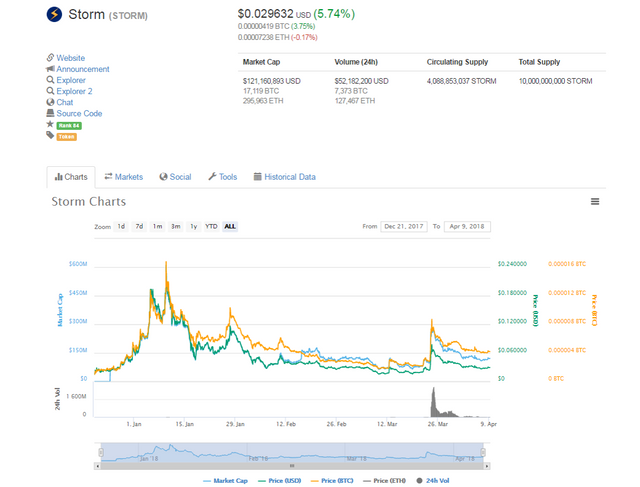The width and height of the screenshot is (640, 487).
Task: Click the navigator scrollbar thumb
Action: [x=292, y=466]
